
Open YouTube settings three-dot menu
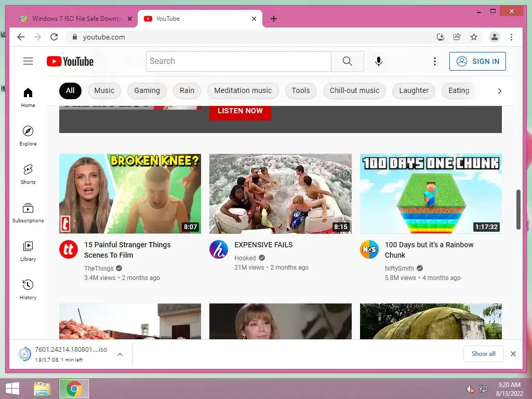click(435, 61)
